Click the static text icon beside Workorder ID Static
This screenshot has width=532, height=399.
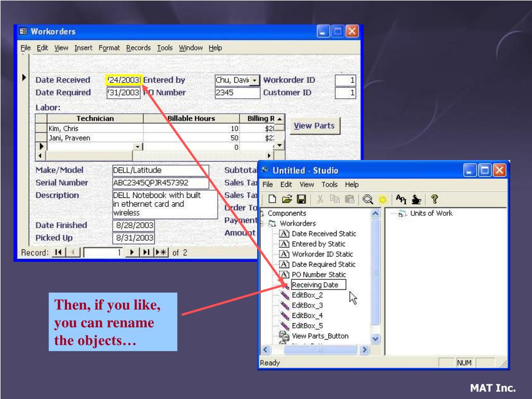[284, 254]
